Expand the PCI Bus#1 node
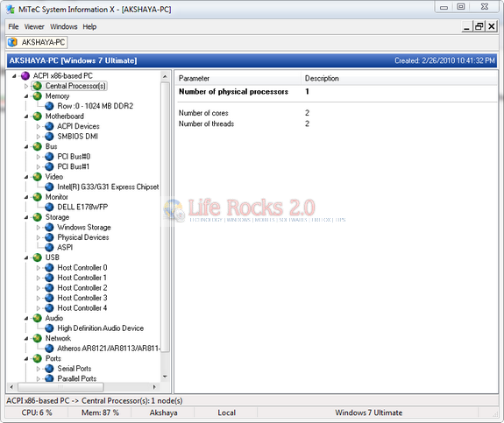Viewport: 504px width, 423px height. (x=39, y=167)
